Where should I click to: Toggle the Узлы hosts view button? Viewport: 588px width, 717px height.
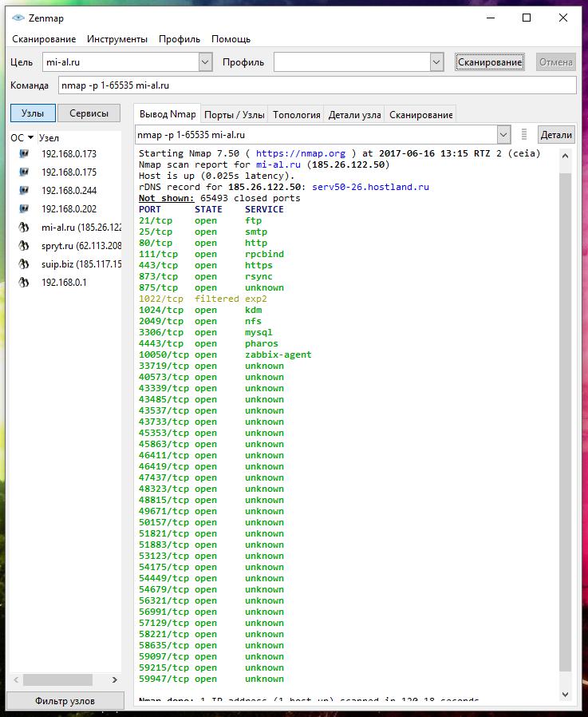[33, 113]
